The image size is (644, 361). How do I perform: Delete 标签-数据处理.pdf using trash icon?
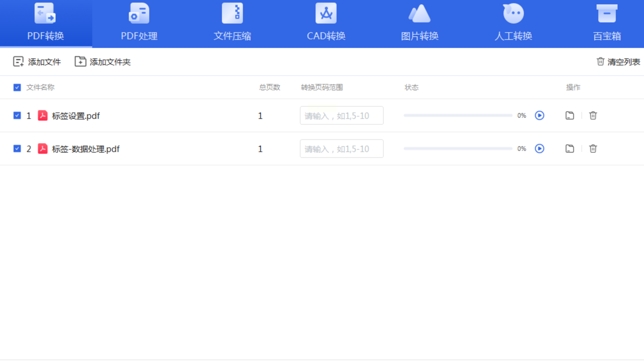(593, 149)
